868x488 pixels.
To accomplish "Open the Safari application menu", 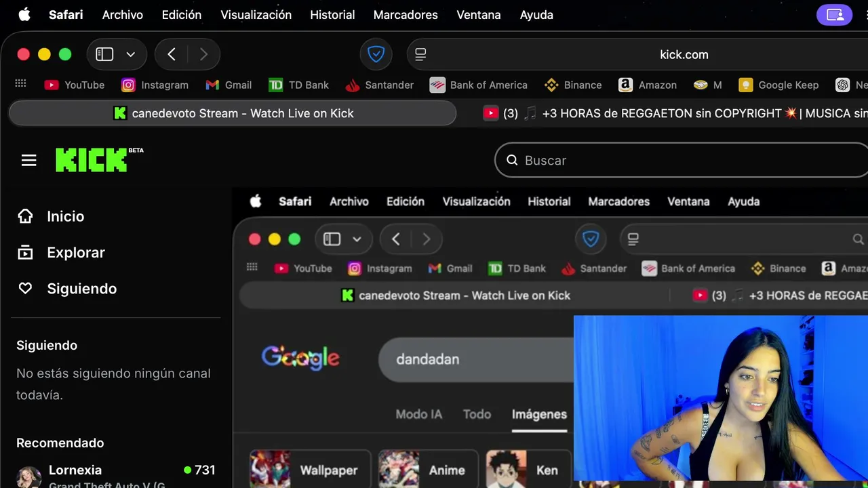I will 66,14.
